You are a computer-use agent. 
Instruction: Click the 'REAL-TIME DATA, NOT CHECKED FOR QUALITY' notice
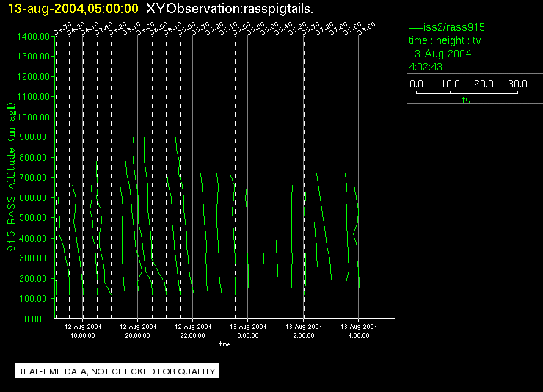117,371
